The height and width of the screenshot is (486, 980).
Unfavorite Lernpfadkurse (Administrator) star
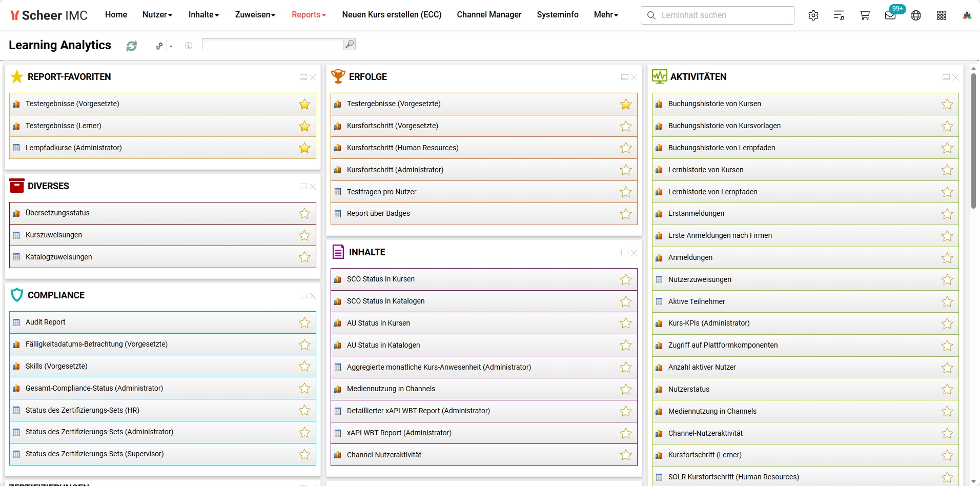coord(304,148)
